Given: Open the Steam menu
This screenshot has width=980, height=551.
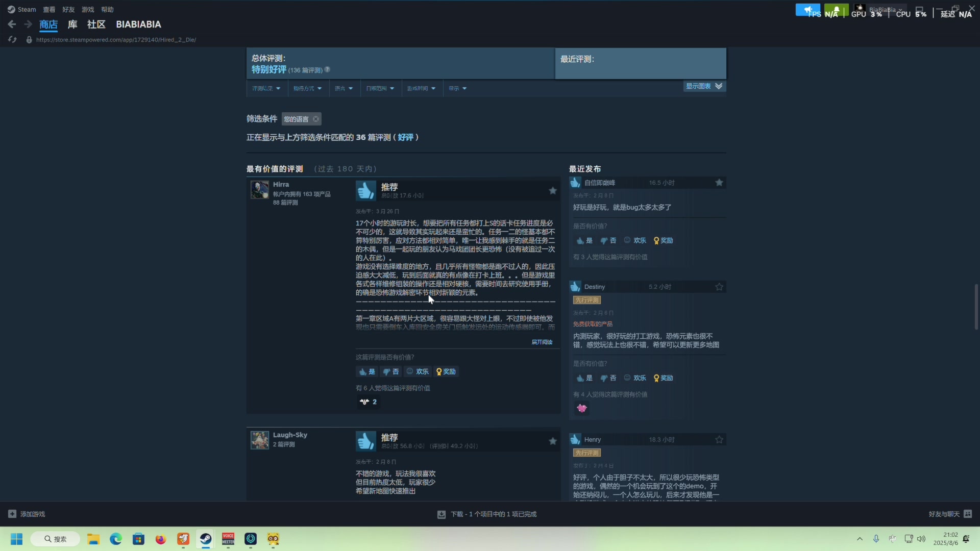Looking at the screenshot, I should point(22,9).
